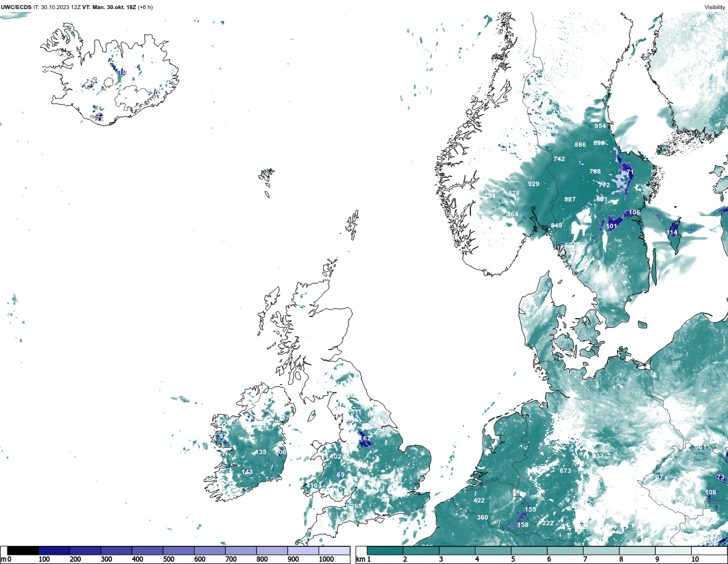
Task: Click the '742' visibility value on map
Action: coord(560,159)
